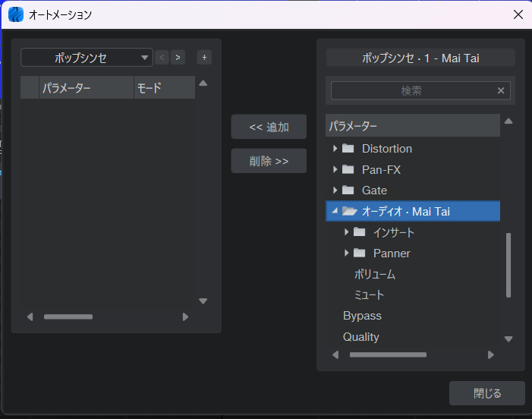Open the ポップシンセ track dropdown
The image size is (532, 419).
[87, 58]
